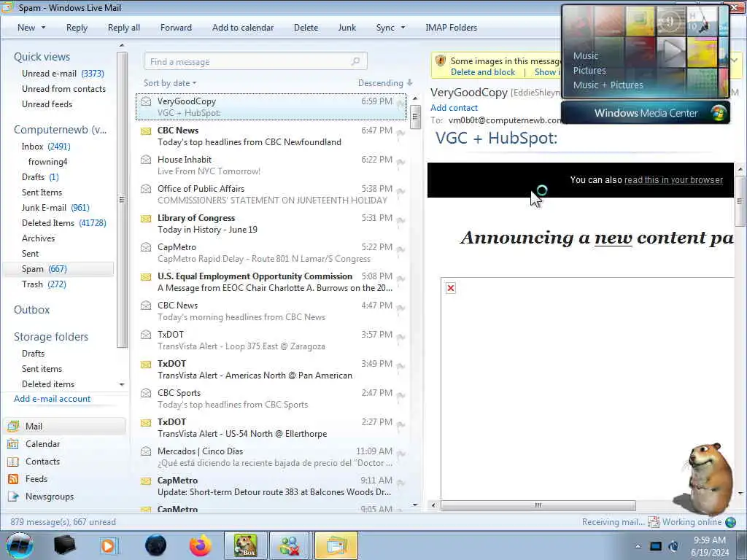747x560 pixels.
Task: Click the security shield icon in the info bar
Action: click(x=441, y=61)
